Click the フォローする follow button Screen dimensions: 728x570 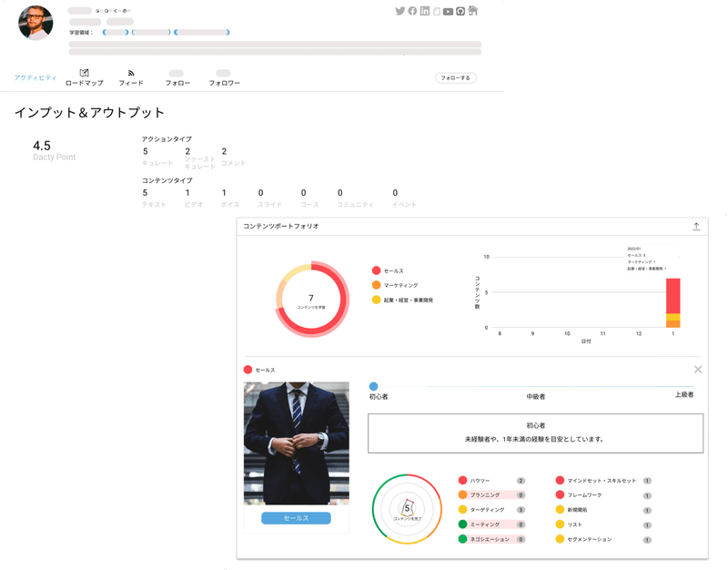455,77
